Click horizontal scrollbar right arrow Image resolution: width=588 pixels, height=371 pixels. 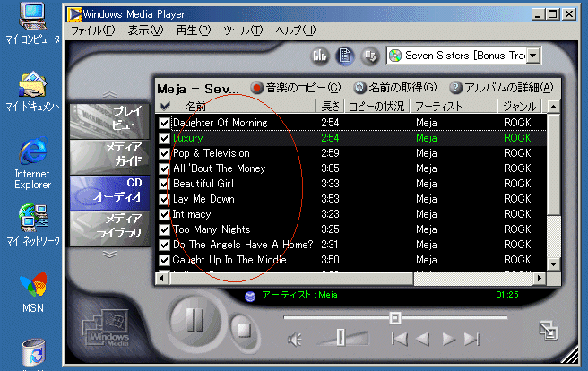540,279
